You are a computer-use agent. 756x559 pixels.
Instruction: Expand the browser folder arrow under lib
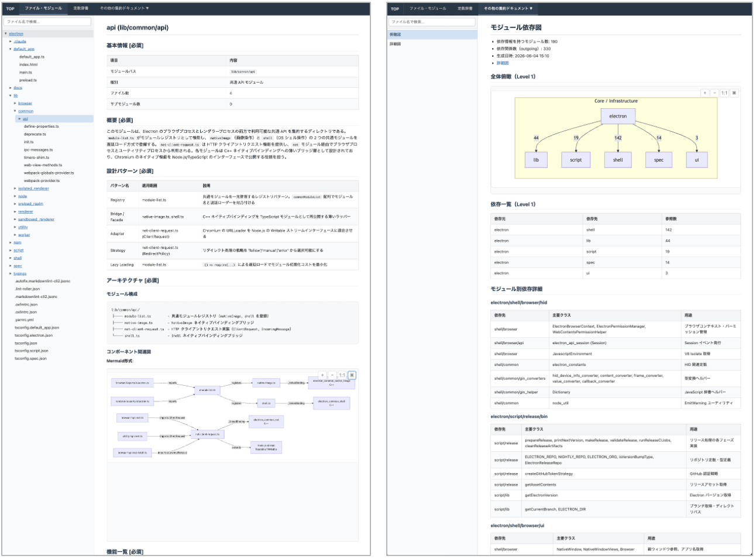pyautogui.click(x=15, y=104)
